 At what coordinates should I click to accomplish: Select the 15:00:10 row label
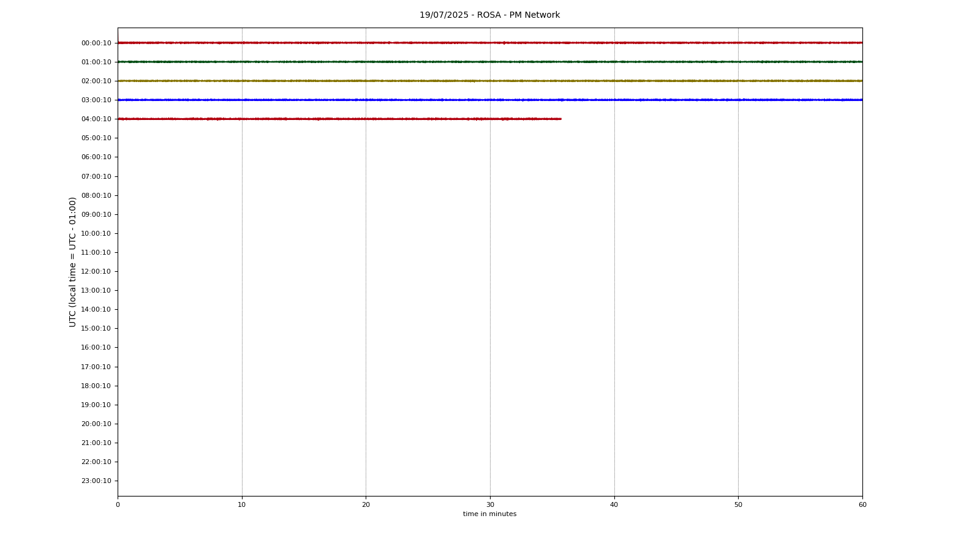point(96,328)
